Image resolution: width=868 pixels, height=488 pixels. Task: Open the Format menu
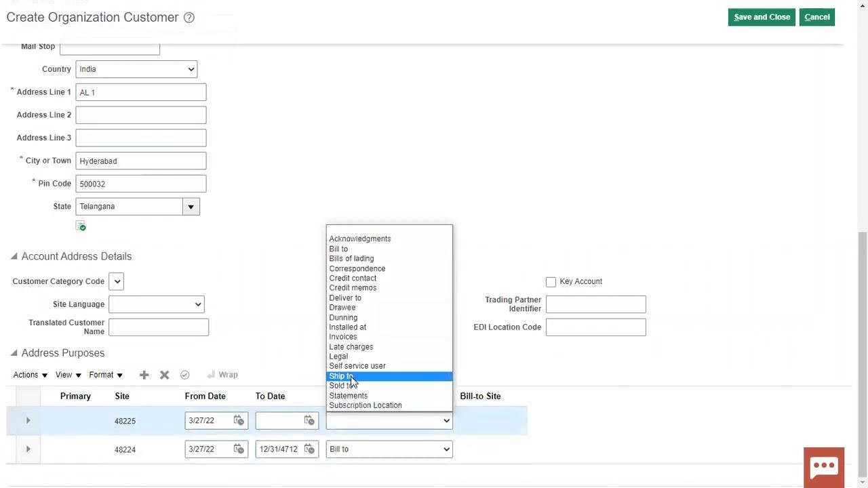coord(106,375)
